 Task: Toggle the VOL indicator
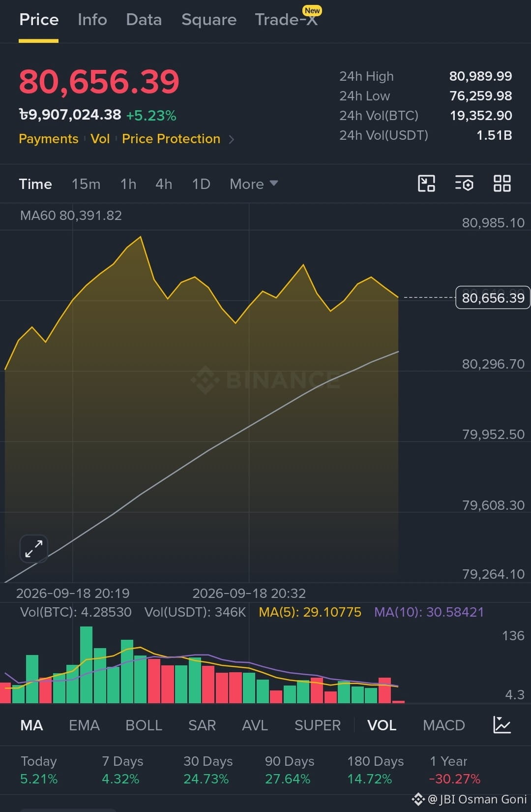(382, 725)
